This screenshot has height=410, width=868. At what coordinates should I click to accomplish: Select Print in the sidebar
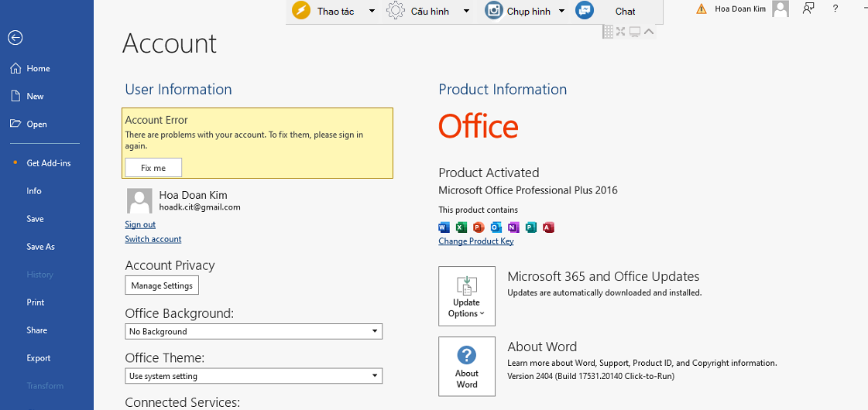click(x=36, y=302)
